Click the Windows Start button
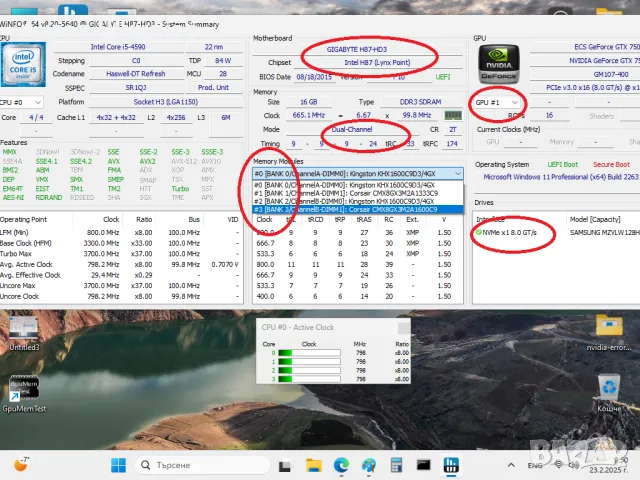The image size is (640, 480). (117, 464)
